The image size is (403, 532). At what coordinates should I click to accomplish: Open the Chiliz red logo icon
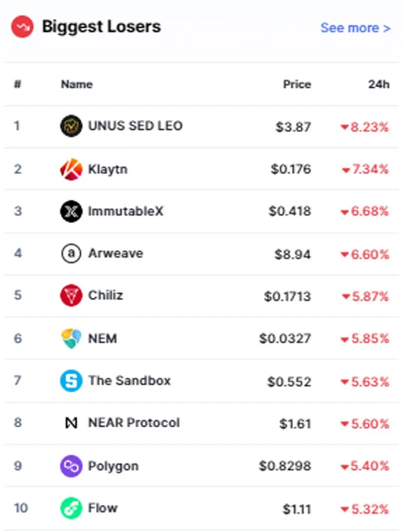coord(71,295)
